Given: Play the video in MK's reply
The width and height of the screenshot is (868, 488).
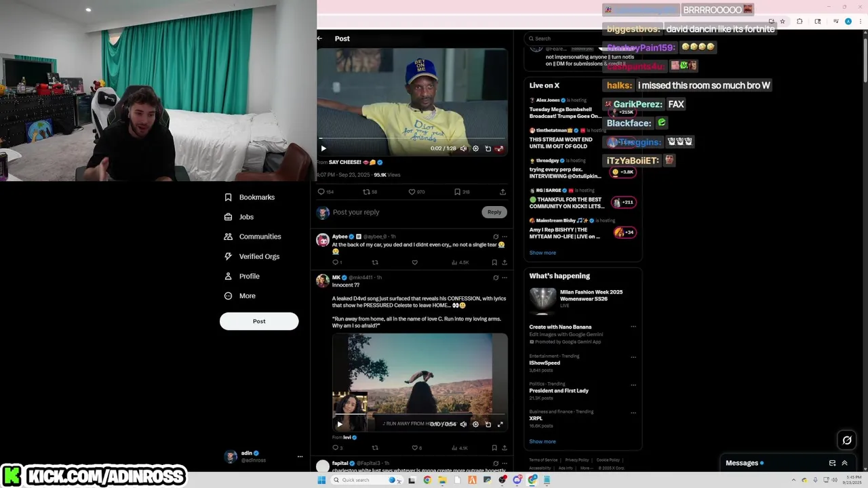Looking at the screenshot, I should point(340,424).
